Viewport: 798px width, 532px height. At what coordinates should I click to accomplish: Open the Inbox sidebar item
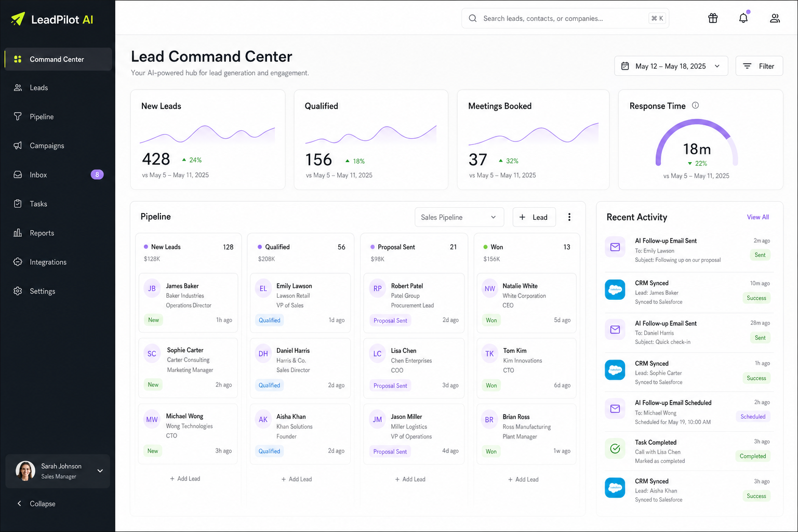(x=58, y=175)
